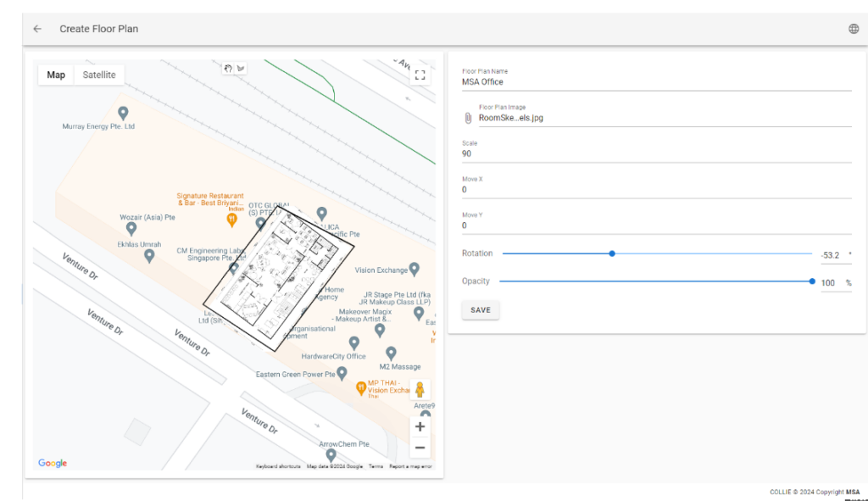This screenshot has height=501, width=868.
Task: Toggle fullscreen map view
Action: tap(420, 75)
